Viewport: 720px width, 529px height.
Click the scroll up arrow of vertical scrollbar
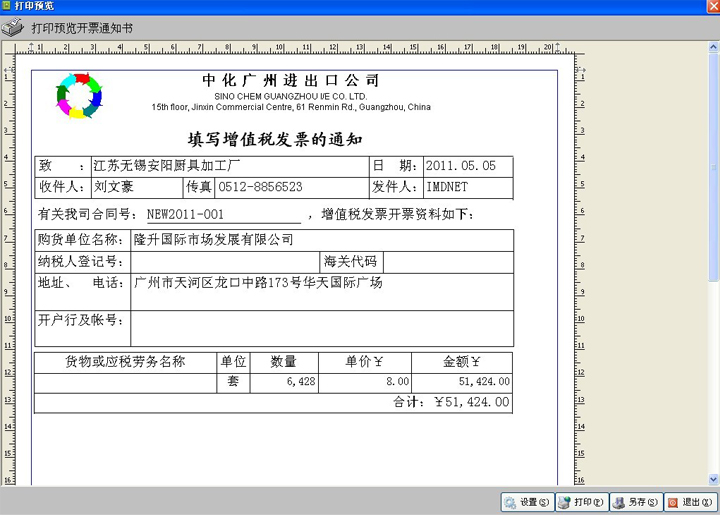713,46
